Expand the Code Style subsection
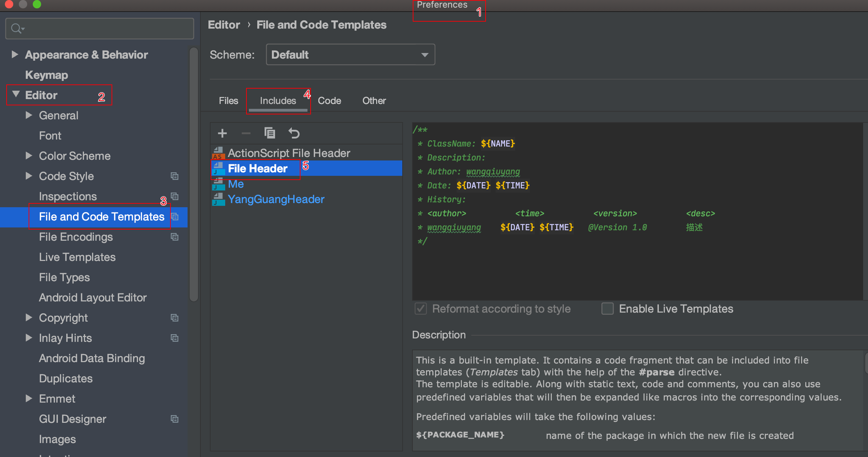Viewport: 868px width, 457px height. [29, 176]
